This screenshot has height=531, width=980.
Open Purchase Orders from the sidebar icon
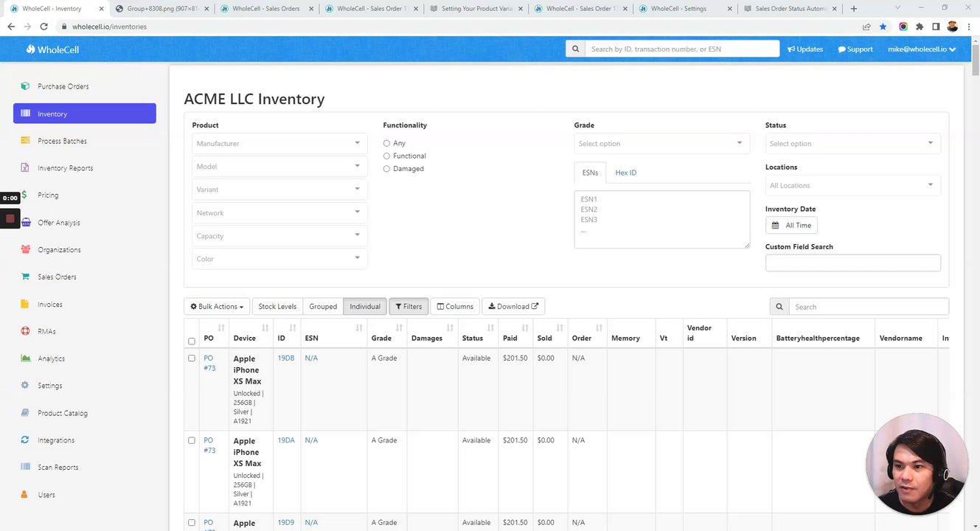[25, 86]
